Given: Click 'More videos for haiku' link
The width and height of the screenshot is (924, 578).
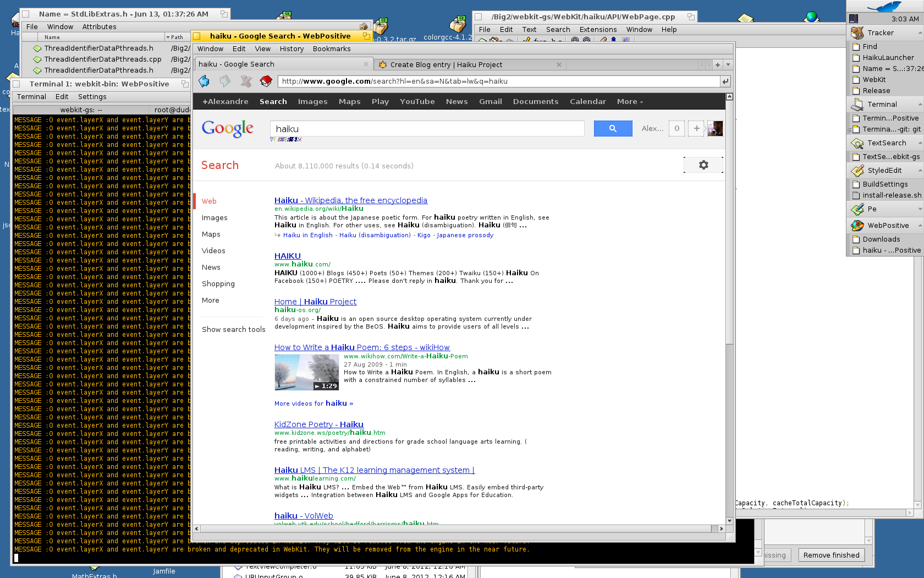Looking at the screenshot, I should [313, 403].
